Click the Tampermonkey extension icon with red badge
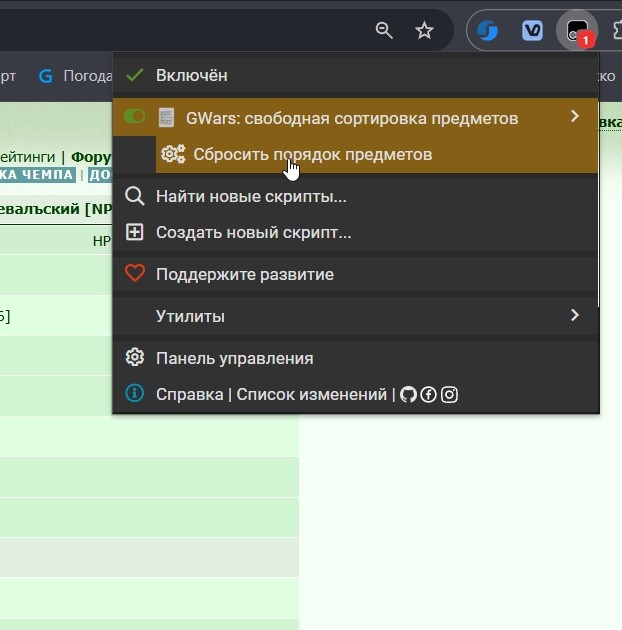This screenshot has height=630, width=622. point(577,31)
